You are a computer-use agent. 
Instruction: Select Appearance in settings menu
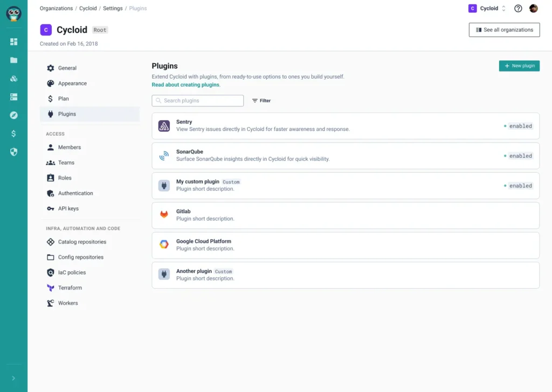72,83
